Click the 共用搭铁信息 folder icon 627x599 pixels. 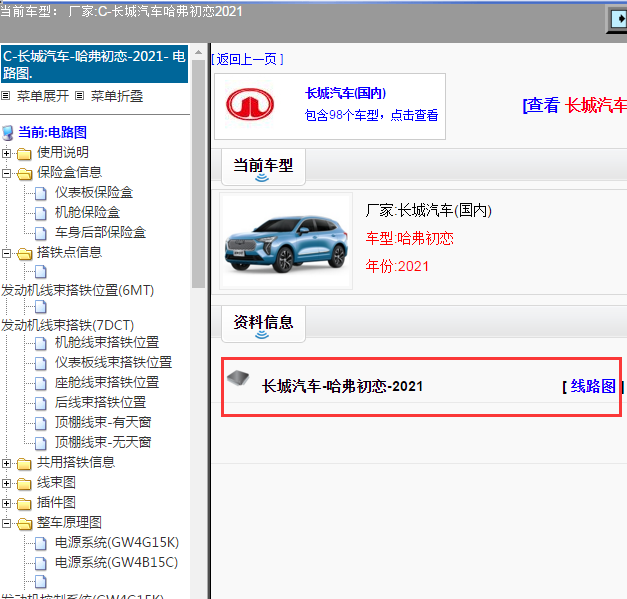pos(24,464)
